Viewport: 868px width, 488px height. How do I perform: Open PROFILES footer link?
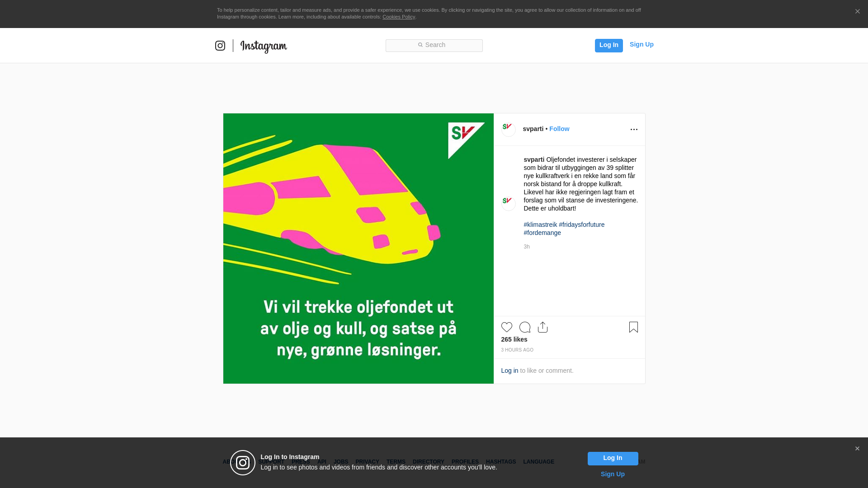click(465, 462)
